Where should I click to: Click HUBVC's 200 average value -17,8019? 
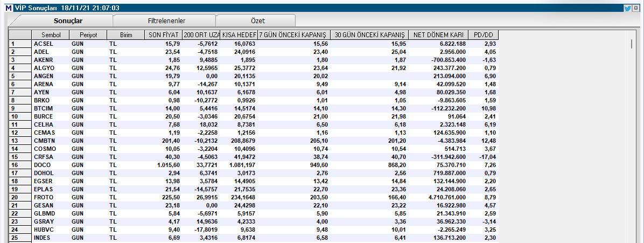[x=206, y=230]
